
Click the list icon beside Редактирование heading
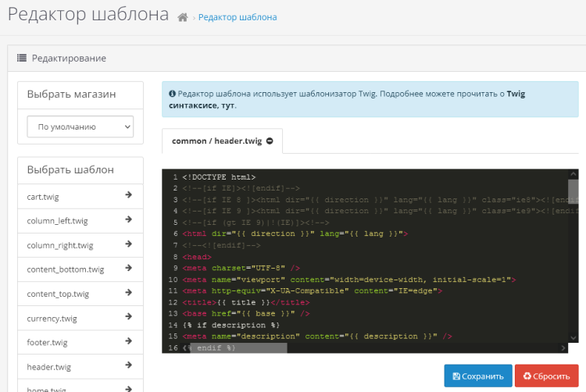click(x=22, y=58)
